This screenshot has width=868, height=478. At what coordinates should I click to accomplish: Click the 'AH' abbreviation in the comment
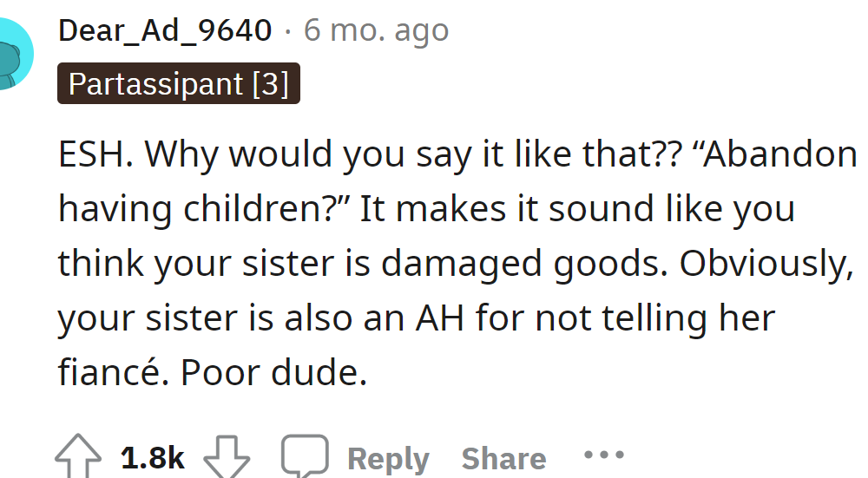point(439,318)
